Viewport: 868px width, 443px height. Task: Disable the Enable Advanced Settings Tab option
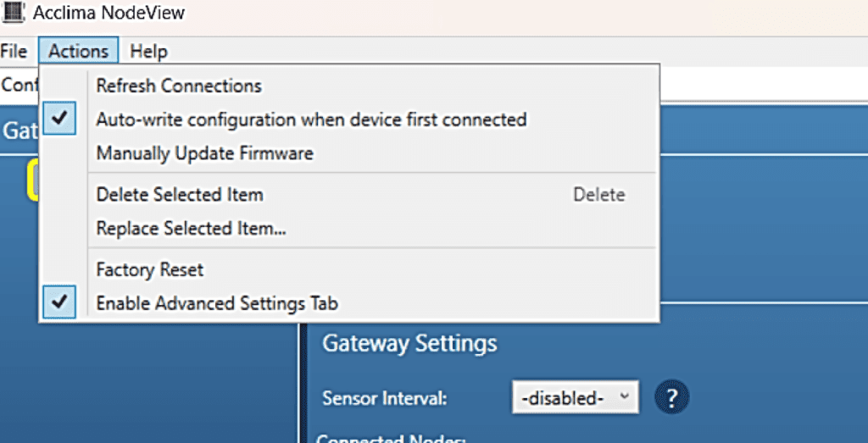[x=217, y=303]
